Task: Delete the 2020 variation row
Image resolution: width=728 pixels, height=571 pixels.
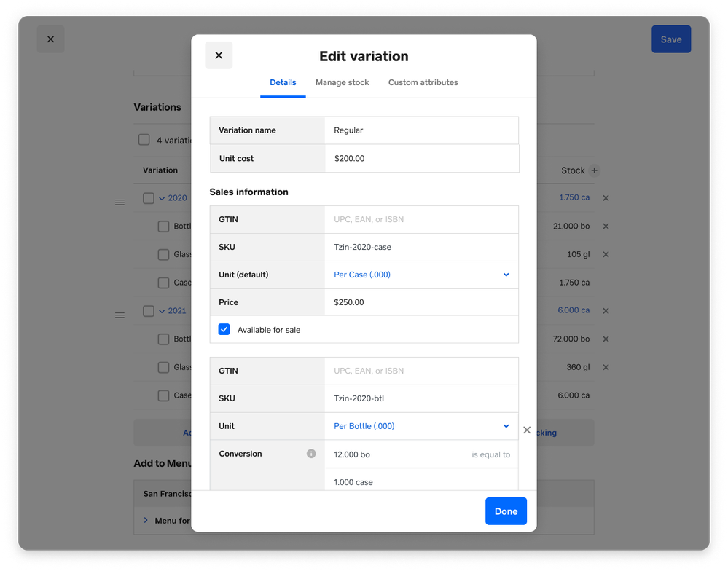Action: (606, 198)
